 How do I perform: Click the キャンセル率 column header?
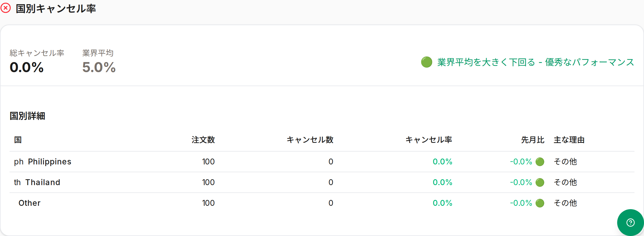429,140
